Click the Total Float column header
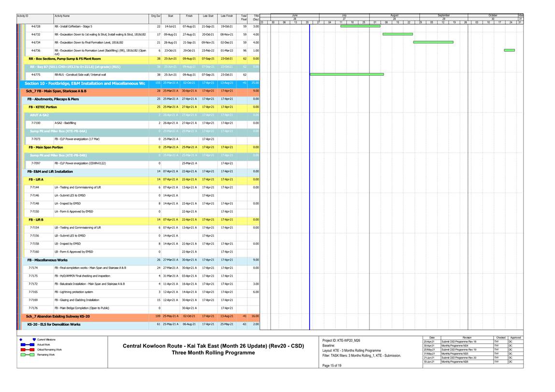 [243, 18]
